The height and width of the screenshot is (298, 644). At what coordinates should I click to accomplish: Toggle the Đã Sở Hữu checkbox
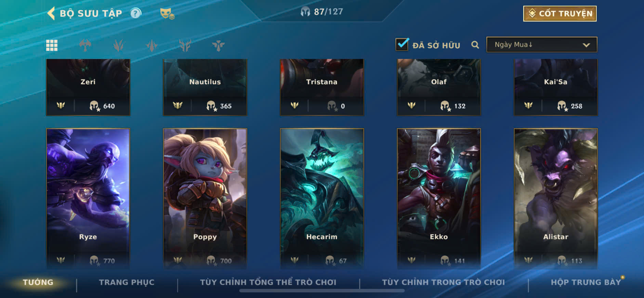coord(402,45)
